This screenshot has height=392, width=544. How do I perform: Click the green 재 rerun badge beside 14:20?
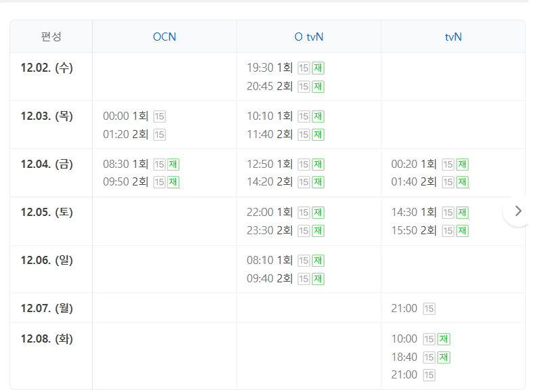(318, 182)
